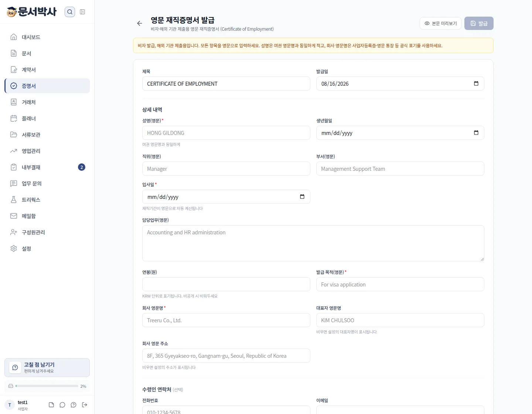Screen dimensions: 532x414
Task: Click the 거래처 address book icon
Action: [14, 102]
